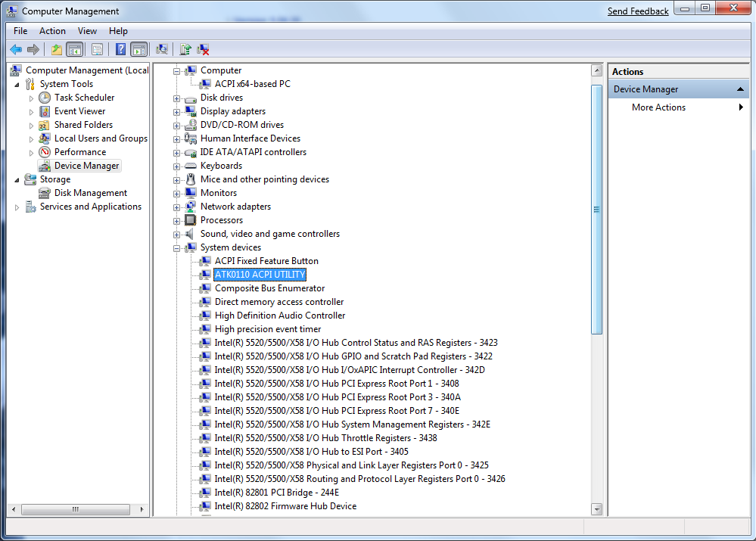
Task: Click the Sound speaker category icon
Action: (191, 233)
